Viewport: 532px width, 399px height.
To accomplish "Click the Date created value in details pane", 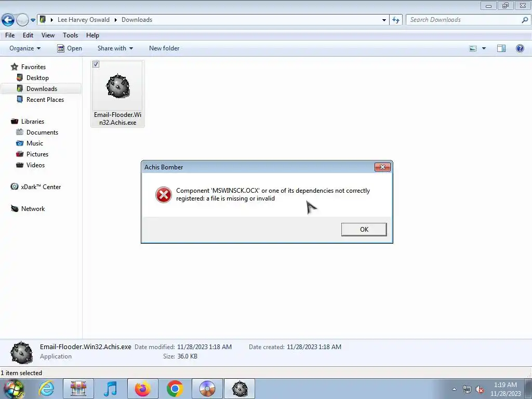I will pos(314,347).
